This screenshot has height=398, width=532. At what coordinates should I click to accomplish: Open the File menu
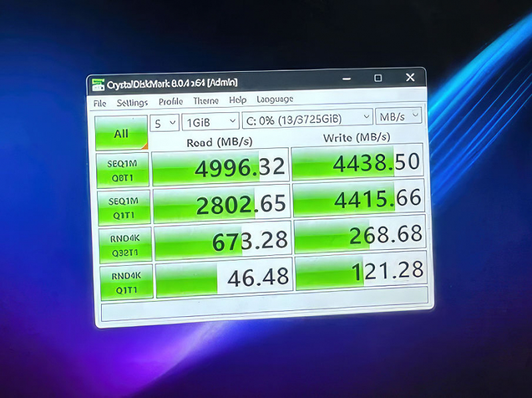(x=100, y=103)
